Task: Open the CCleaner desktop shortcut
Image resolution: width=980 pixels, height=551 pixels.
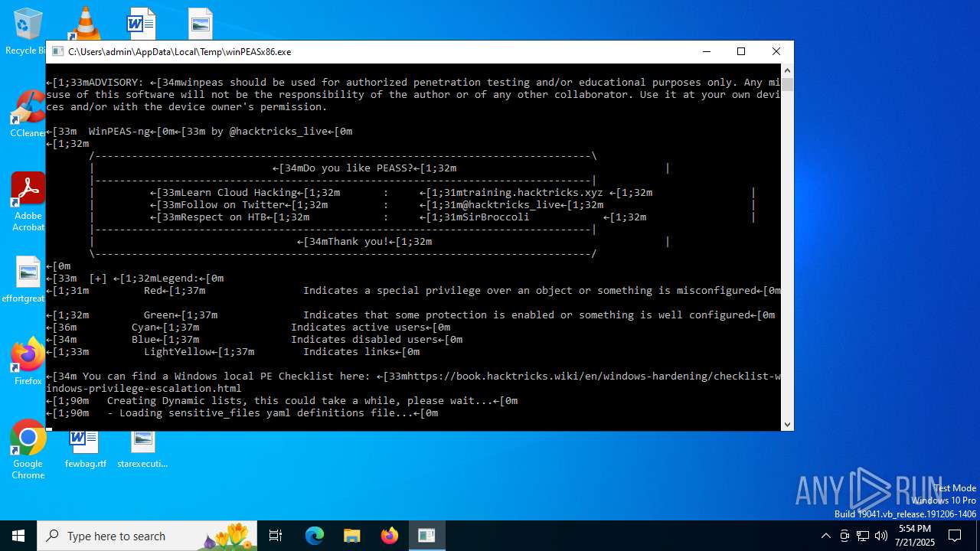Action: pos(28,113)
